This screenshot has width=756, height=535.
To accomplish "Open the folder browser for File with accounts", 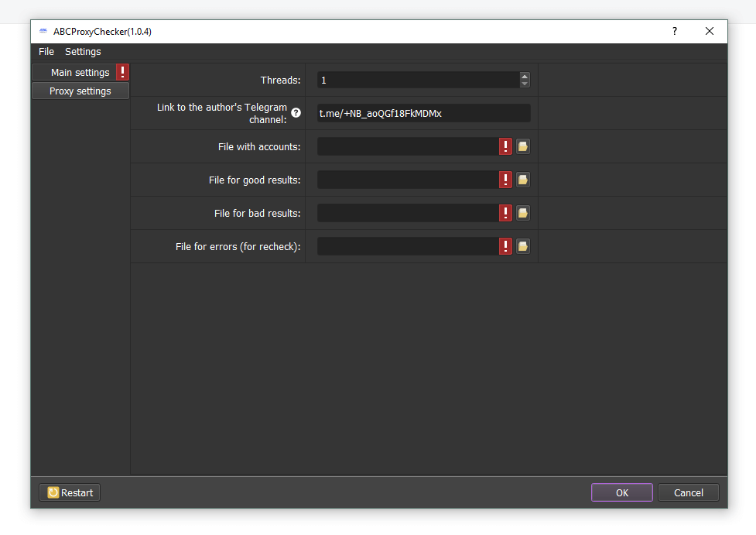I will (522, 146).
